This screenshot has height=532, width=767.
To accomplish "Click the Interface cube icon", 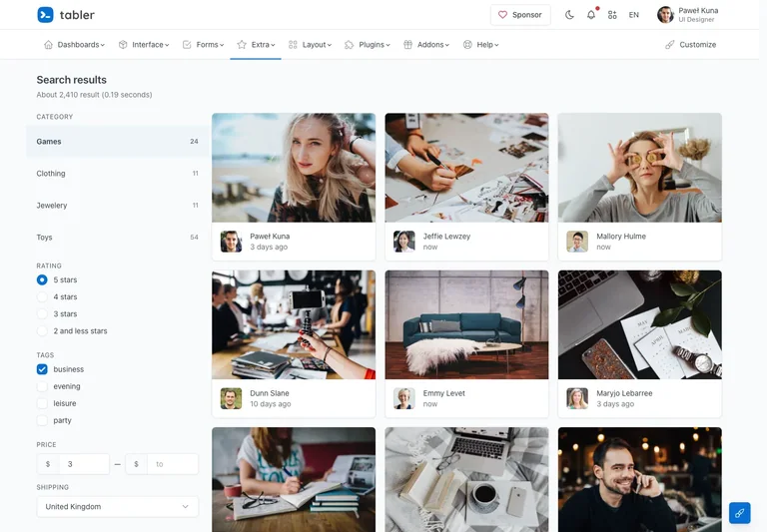I will click(123, 45).
